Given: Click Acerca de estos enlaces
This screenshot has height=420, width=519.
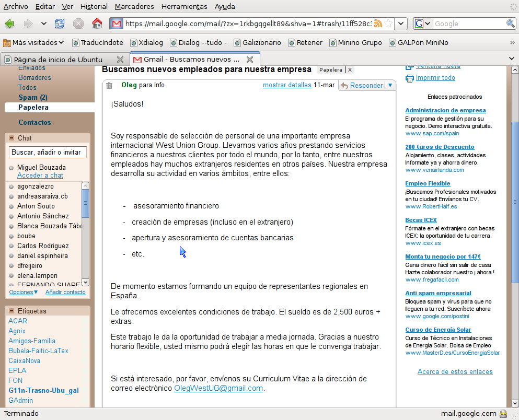Looking at the screenshot, I should pyautogui.click(x=455, y=372).
